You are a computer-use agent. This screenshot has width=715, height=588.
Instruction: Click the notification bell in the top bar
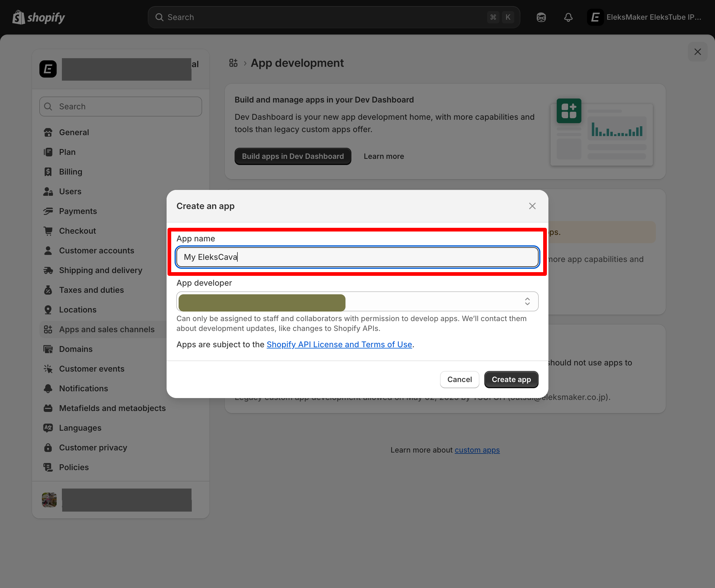tap(568, 17)
